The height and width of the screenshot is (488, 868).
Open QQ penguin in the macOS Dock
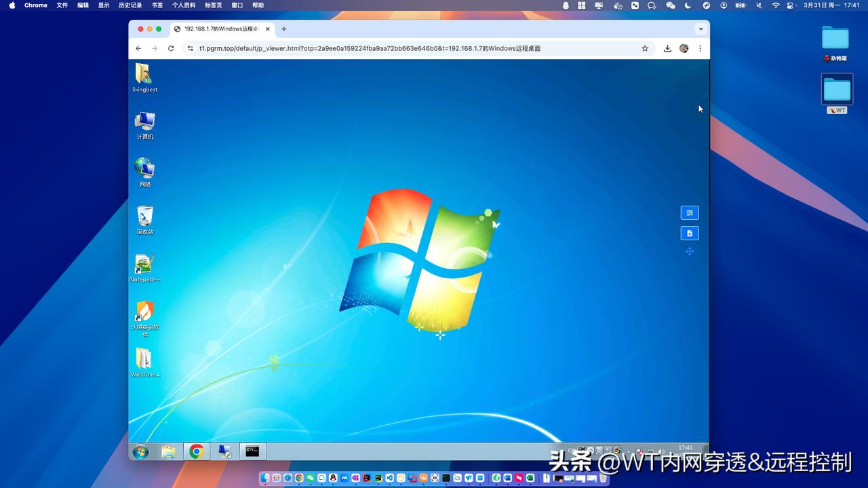tap(333, 478)
